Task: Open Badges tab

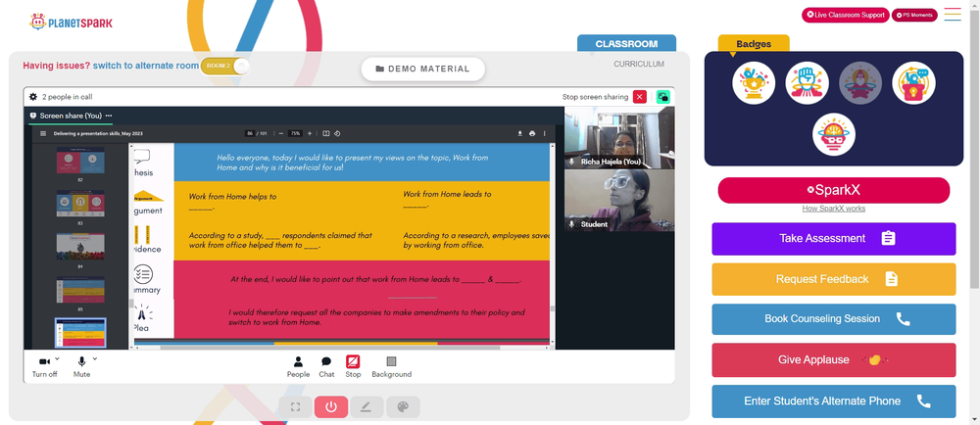Action: (x=753, y=44)
